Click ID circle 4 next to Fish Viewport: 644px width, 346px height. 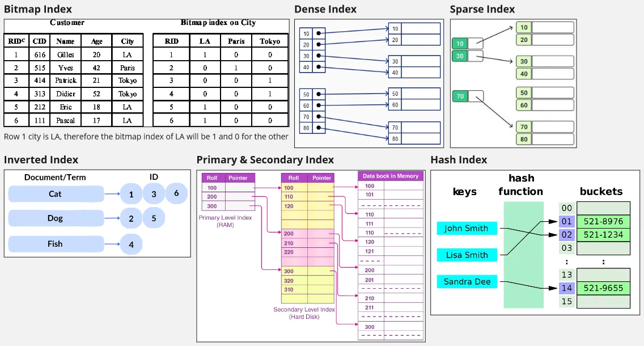131,244
